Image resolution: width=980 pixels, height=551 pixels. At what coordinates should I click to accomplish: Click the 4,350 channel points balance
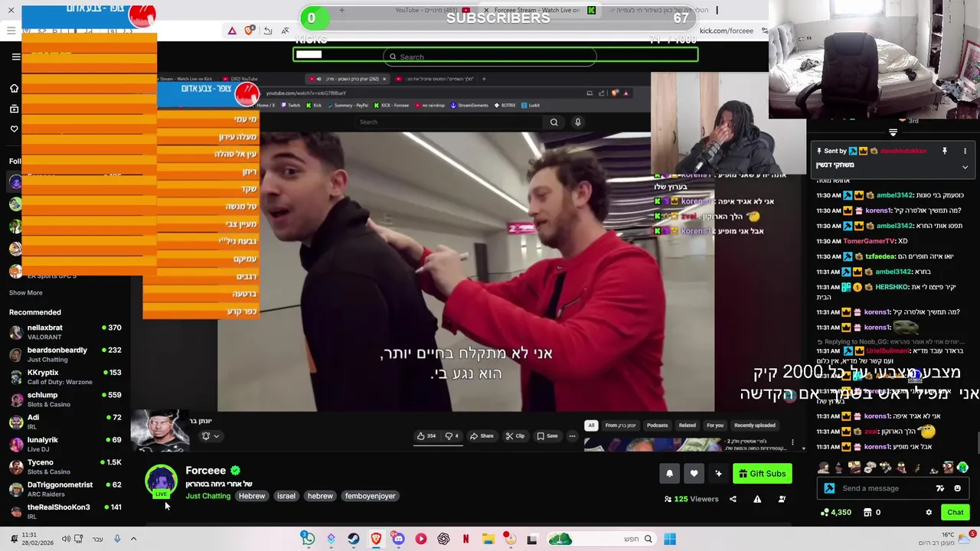click(836, 513)
